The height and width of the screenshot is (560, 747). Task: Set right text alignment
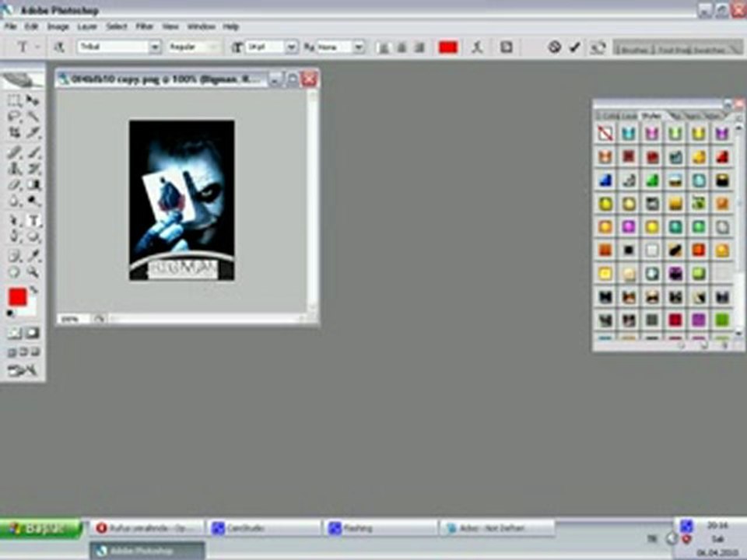click(x=419, y=47)
